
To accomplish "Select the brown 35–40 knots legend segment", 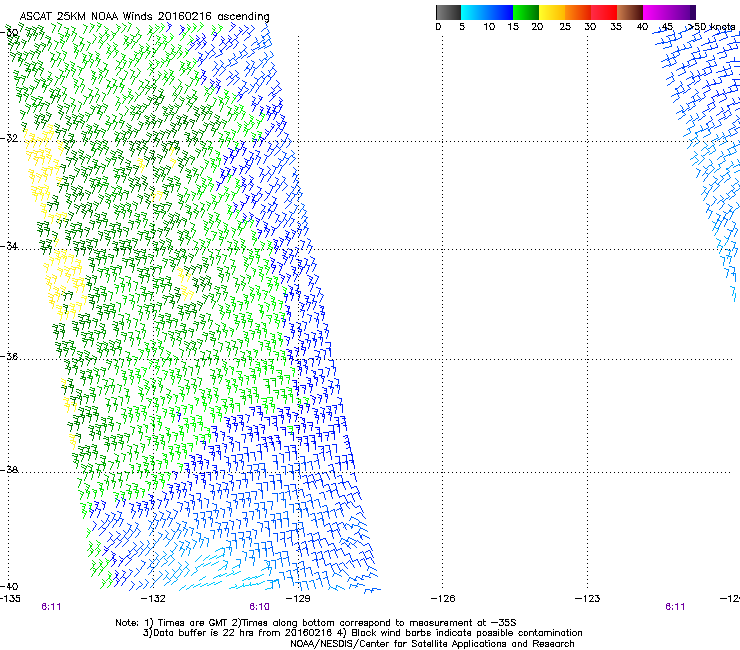I will tap(630, 12).
